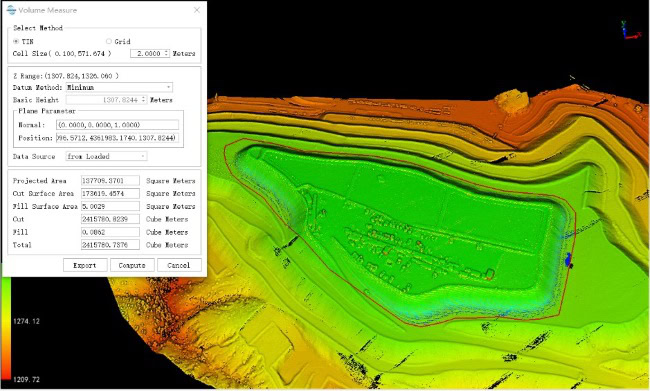650x391 pixels.
Task: Click the Cut volume value field
Action: (x=110, y=219)
